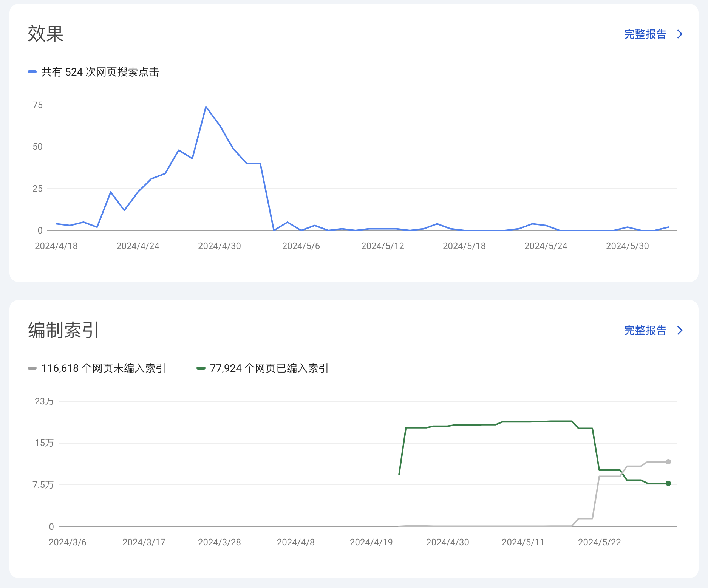Click y-axis label 75 in clicks chart
This screenshot has width=708, height=588.
38,105
